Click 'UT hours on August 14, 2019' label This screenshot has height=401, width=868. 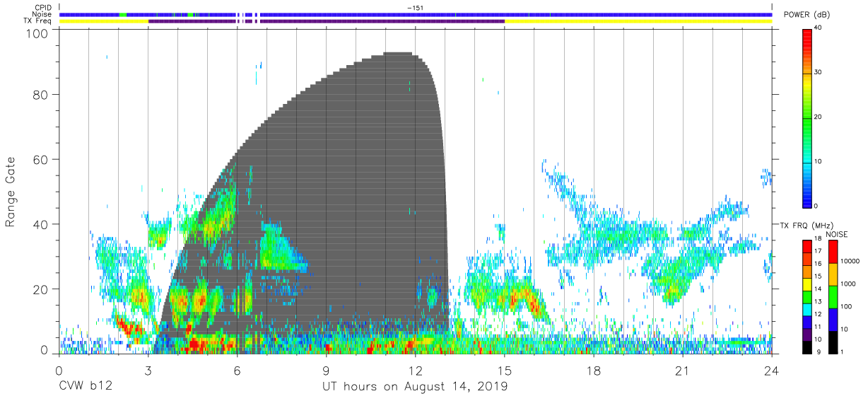click(414, 386)
